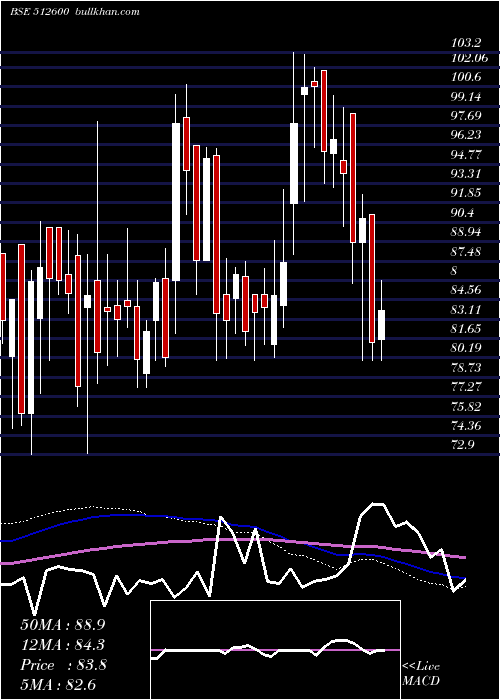Click the 77.27 price axis label

pos(466,387)
